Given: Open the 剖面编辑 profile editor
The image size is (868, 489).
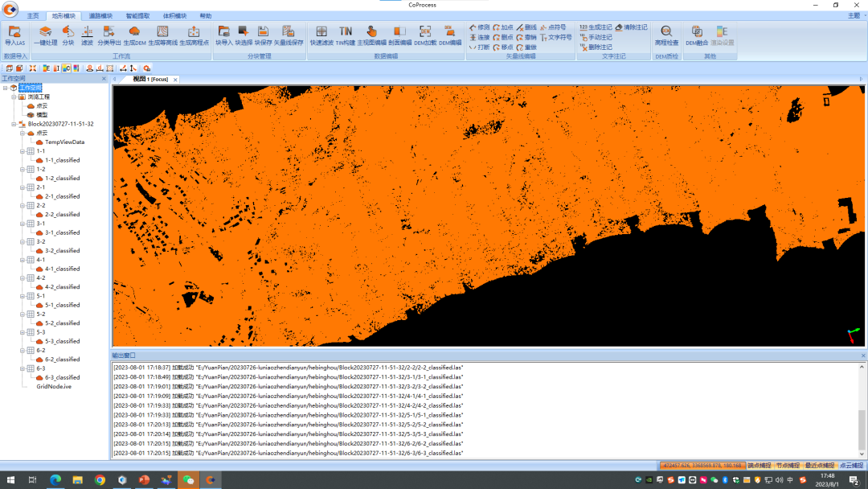Looking at the screenshot, I should coord(399,35).
